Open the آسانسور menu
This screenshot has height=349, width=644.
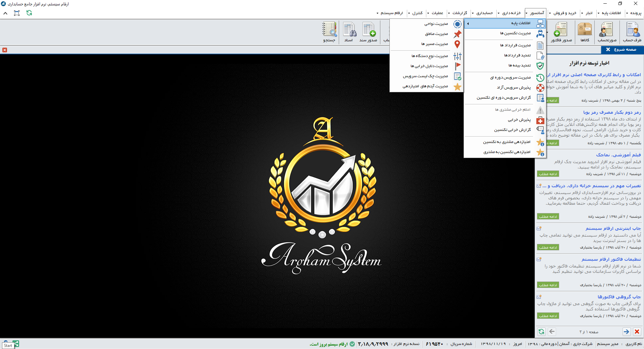(x=535, y=13)
